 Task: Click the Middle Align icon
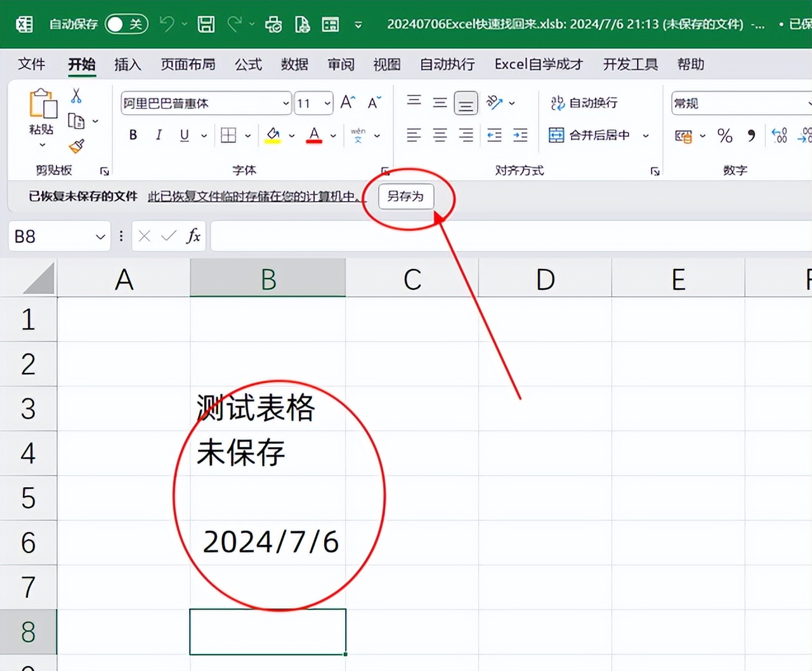(440, 102)
